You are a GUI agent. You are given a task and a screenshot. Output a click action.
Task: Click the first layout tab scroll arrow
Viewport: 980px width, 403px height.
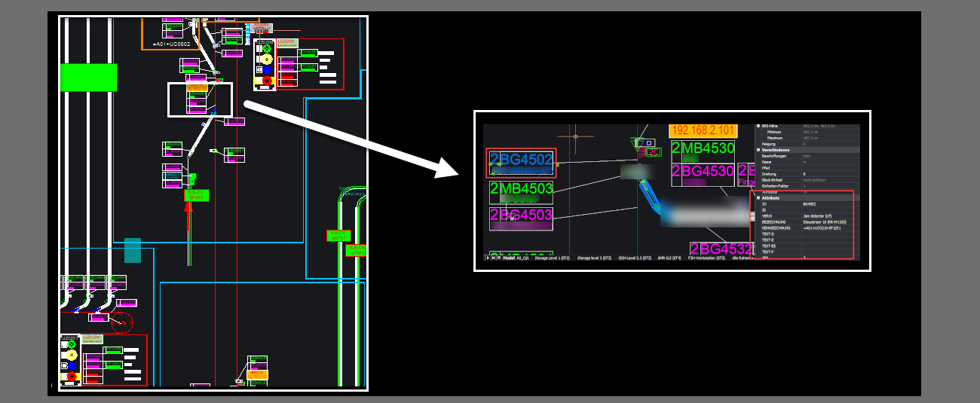coord(488,258)
